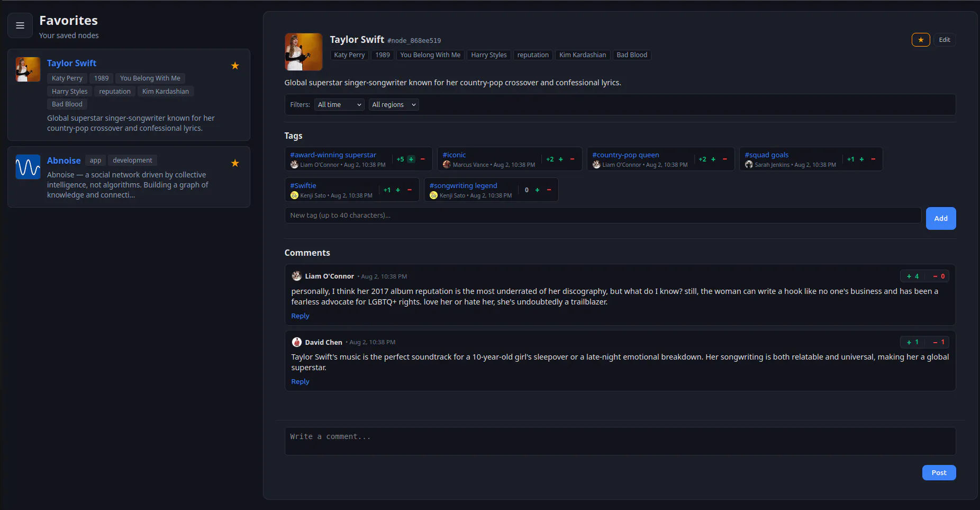Click the Katy Perry chip in sidebar card
Image resolution: width=980 pixels, height=510 pixels.
67,78
